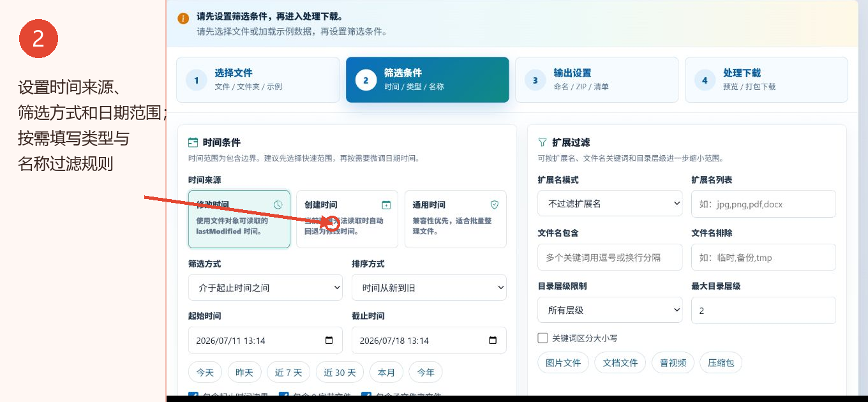Click the 文件名包含 keyword input
Viewport: 868px width, 402px height.
coord(610,257)
